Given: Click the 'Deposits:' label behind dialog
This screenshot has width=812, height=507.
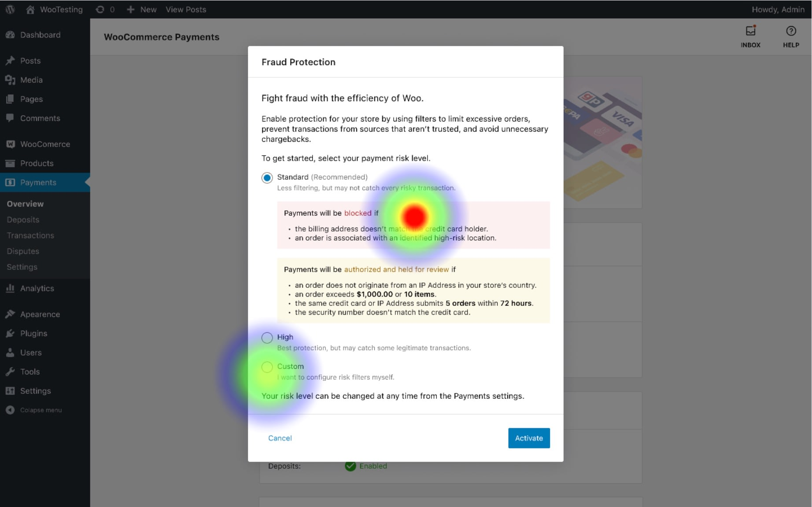Looking at the screenshot, I should pos(284,466).
